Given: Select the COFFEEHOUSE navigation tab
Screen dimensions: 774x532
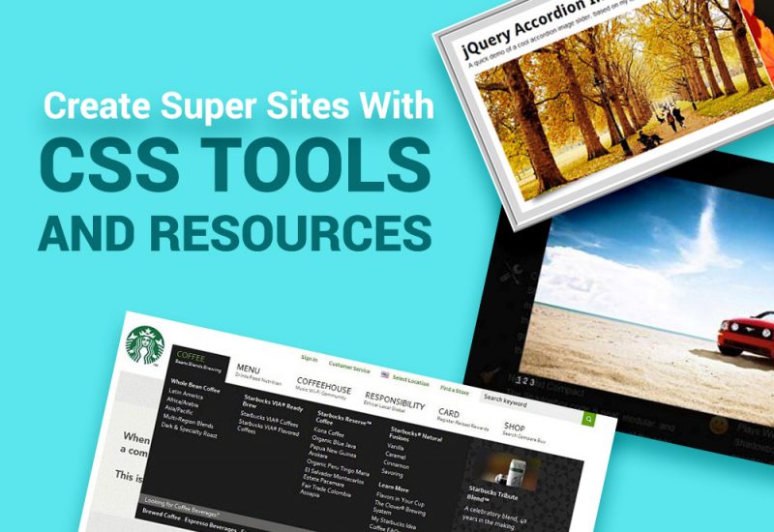Looking at the screenshot, I should tap(324, 387).
